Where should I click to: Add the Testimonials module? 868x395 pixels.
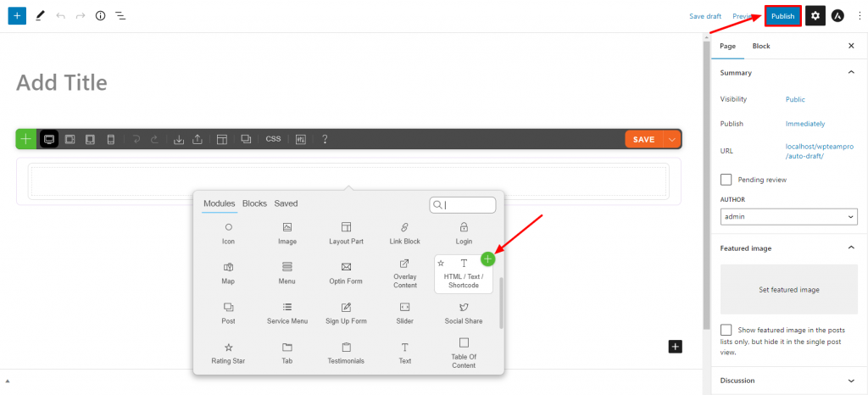point(346,353)
